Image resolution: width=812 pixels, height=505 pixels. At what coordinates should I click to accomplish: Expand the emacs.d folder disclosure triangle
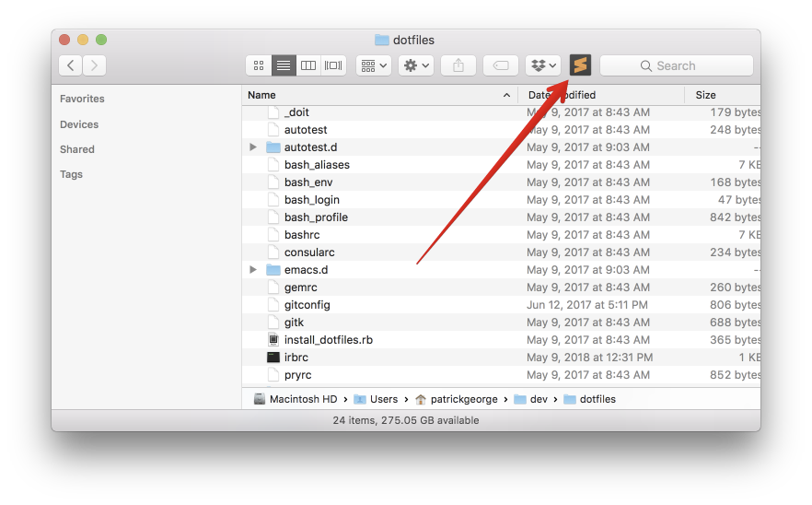(x=253, y=270)
